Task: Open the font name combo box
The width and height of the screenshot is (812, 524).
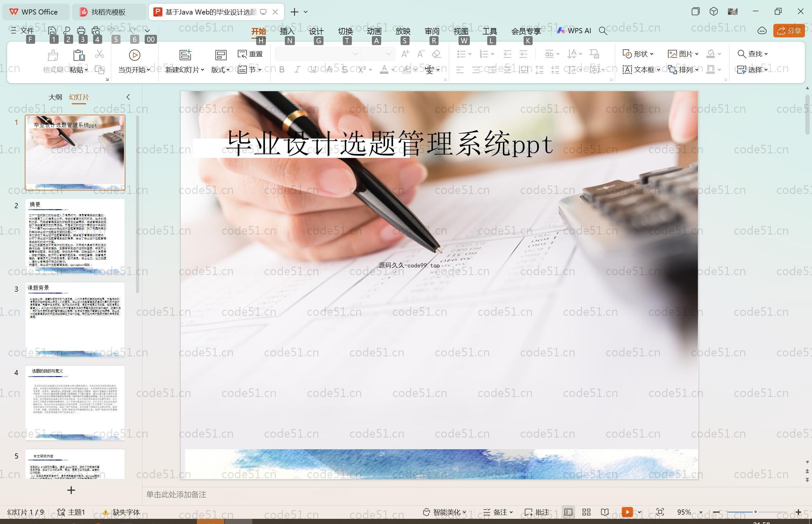Action: click(317, 54)
